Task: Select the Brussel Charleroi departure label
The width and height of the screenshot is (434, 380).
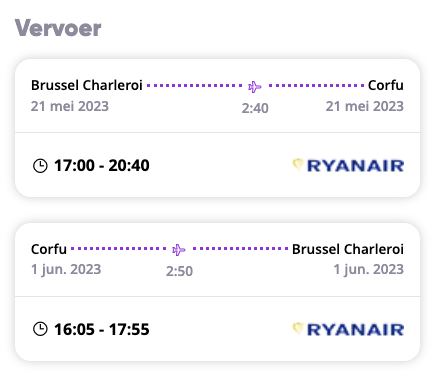Action: pyautogui.click(x=87, y=85)
